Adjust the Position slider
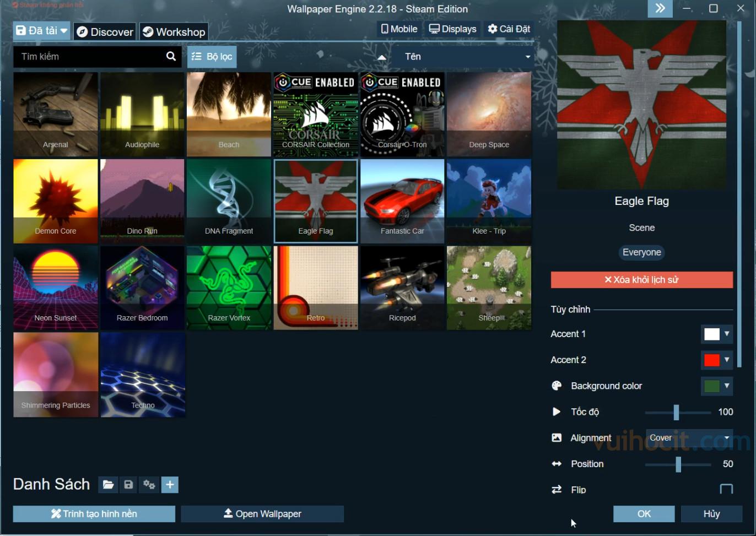Screen dimensions: 756x536 678,464
